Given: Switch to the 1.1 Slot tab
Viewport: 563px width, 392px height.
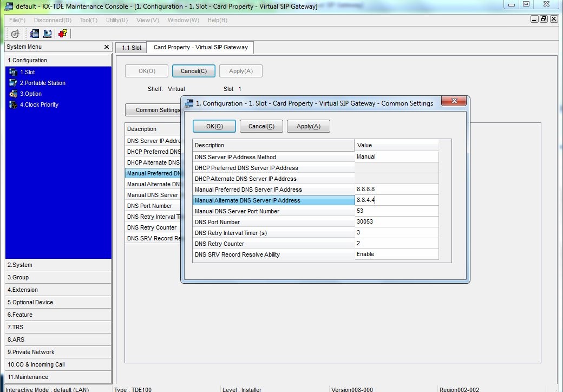Looking at the screenshot, I should pos(132,48).
